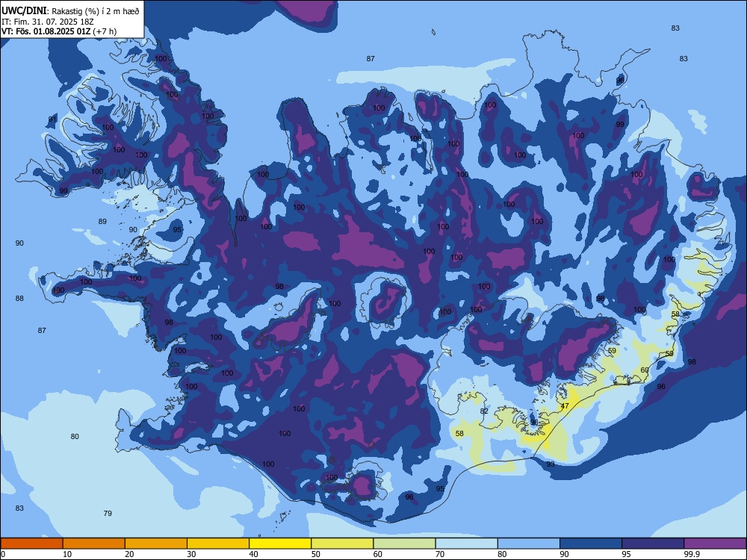Click the 'VT: Fös. 01.08.2025 01Z (+7 h)' line
The height and width of the screenshot is (560, 747).
click(x=58, y=31)
